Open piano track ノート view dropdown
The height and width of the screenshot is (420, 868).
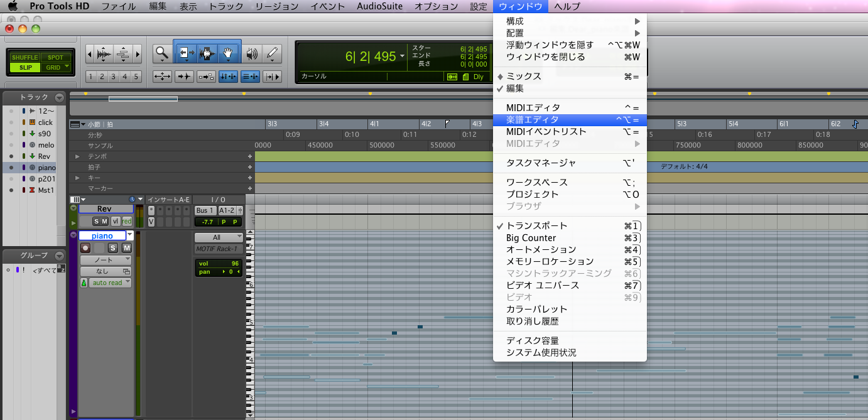(x=105, y=259)
